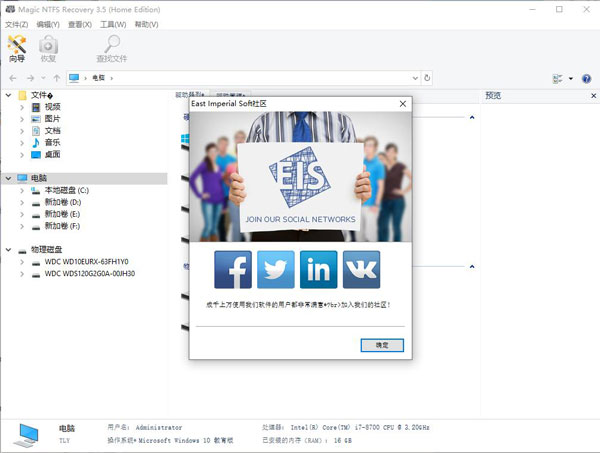The height and width of the screenshot is (453, 600).
Task: Open the Wizard (向导) tool
Action: [17, 49]
